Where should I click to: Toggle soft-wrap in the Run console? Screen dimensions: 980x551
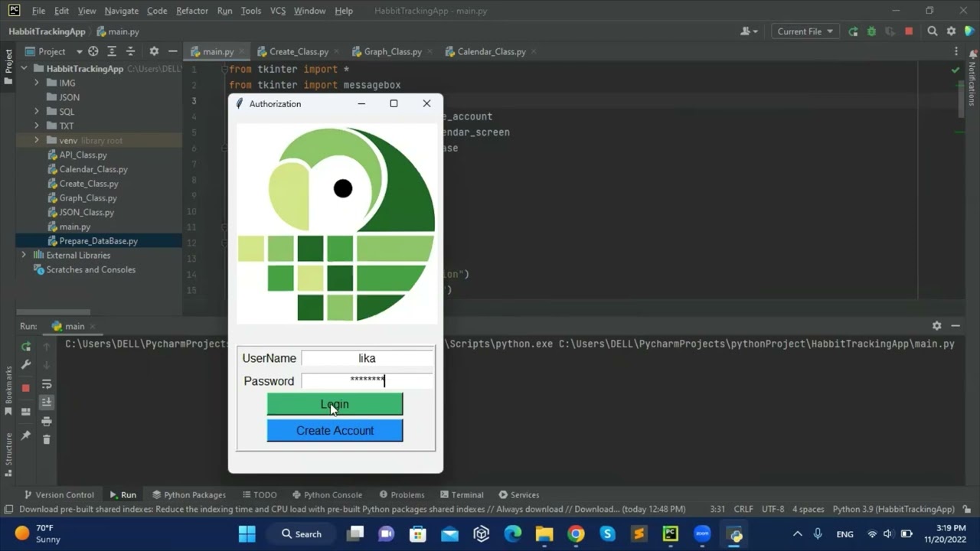[x=47, y=384]
